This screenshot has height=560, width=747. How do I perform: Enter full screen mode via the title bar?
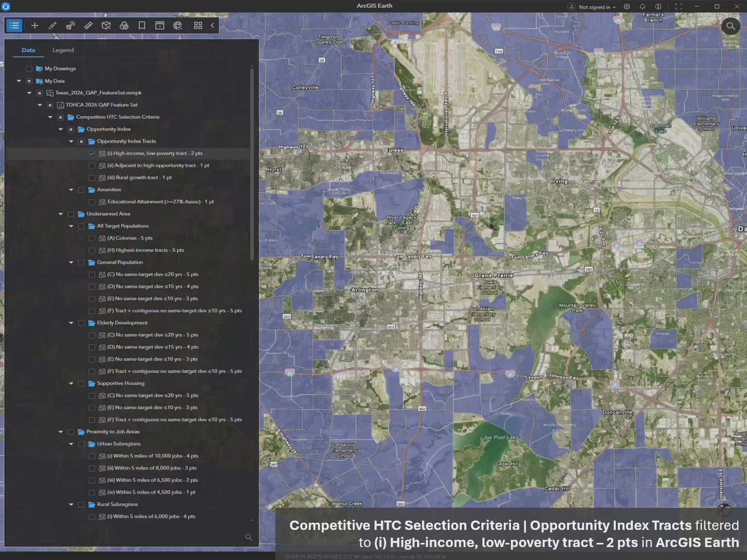click(x=678, y=7)
